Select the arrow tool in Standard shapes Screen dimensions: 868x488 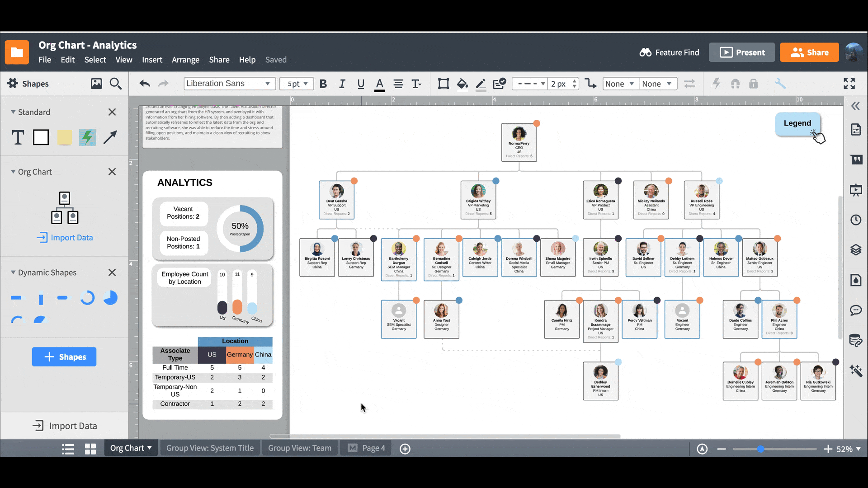[110, 138]
